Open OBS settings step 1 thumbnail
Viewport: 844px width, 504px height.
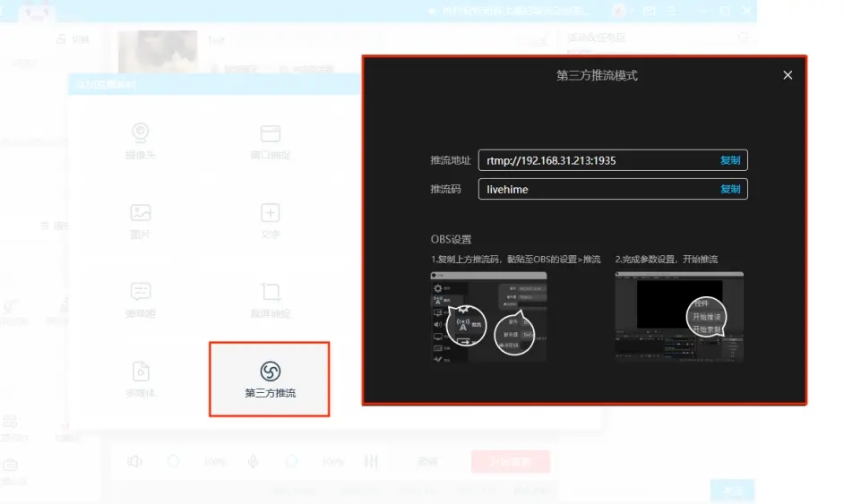(488, 317)
